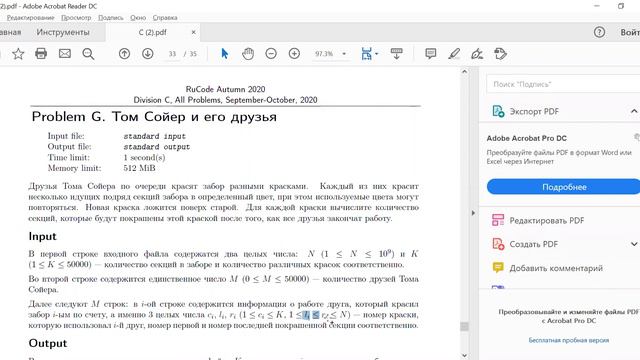Expand the Создать PDF section chevron
The width and height of the screenshot is (640, 360).
point(634,244)
